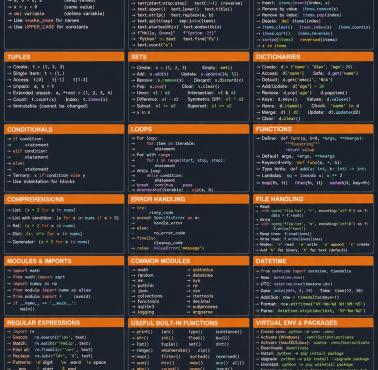Select the Sets 'Superset' entry
Image resolution: width=378 pixels, height=370 pixels.
point(209,106)
